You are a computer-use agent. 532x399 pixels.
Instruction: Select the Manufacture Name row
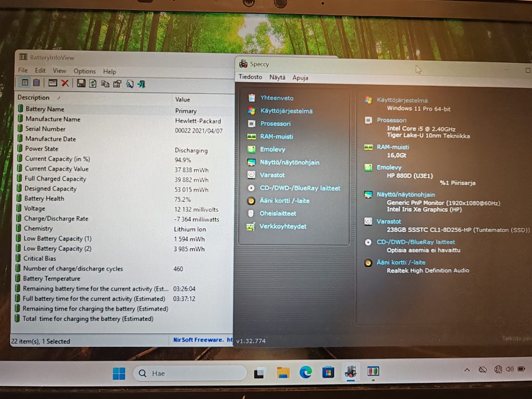tap(124, 120)
